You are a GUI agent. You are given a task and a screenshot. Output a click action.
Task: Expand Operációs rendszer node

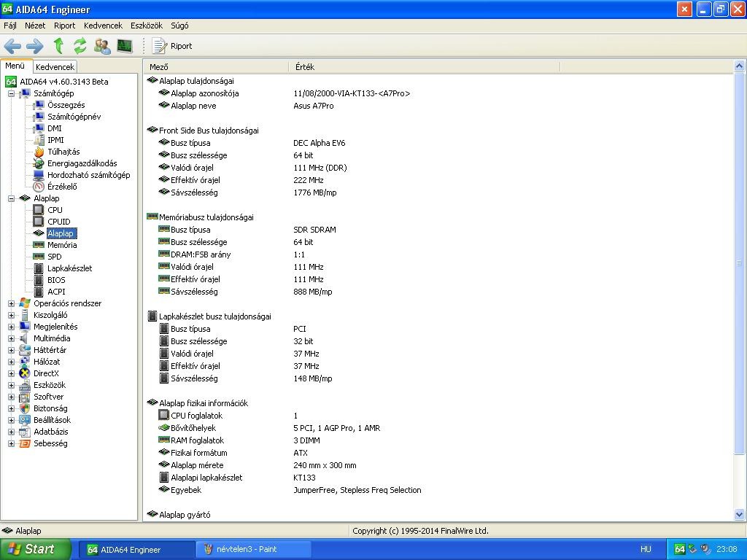tap(11, 303)
